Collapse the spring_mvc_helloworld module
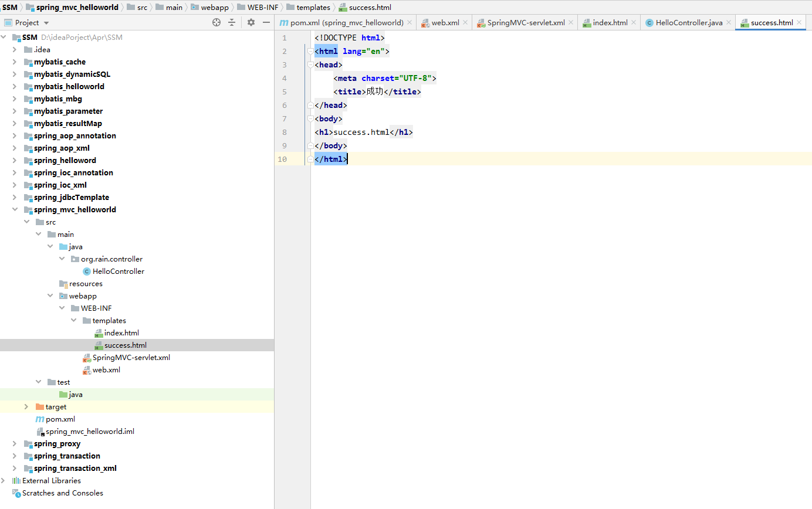This screenshot has width=812, height=509. [15, 209]
